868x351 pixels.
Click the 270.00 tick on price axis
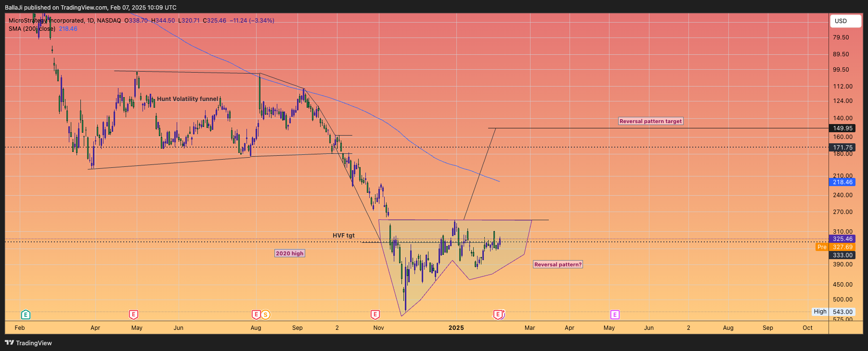tap(842, 212)
